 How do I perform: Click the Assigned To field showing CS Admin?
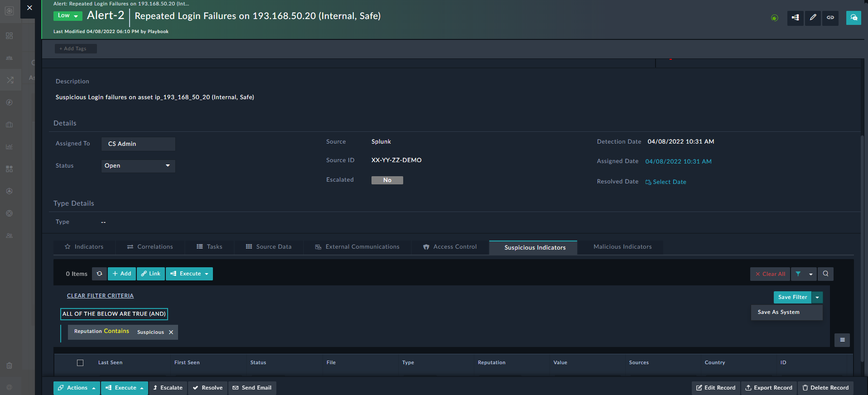click(138, 144)
